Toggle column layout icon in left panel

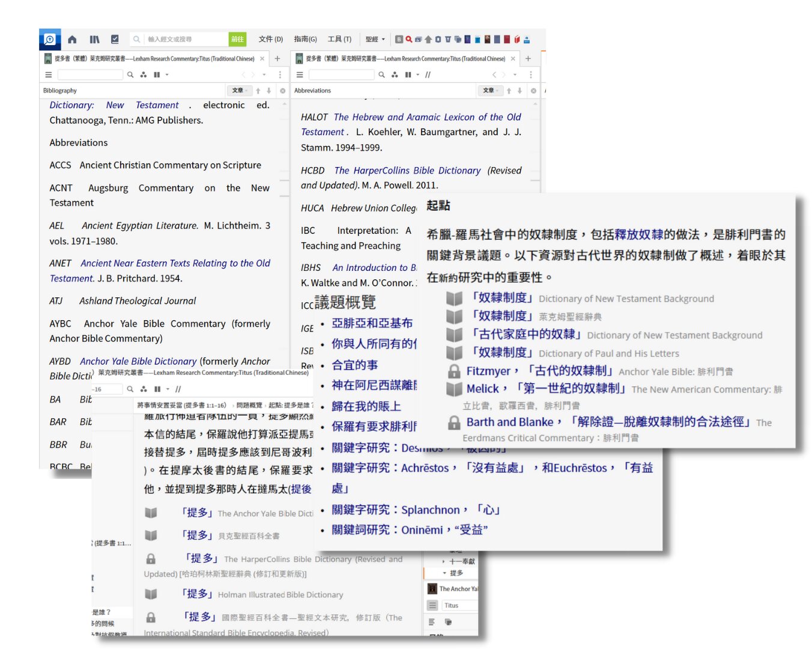[157, 75]
